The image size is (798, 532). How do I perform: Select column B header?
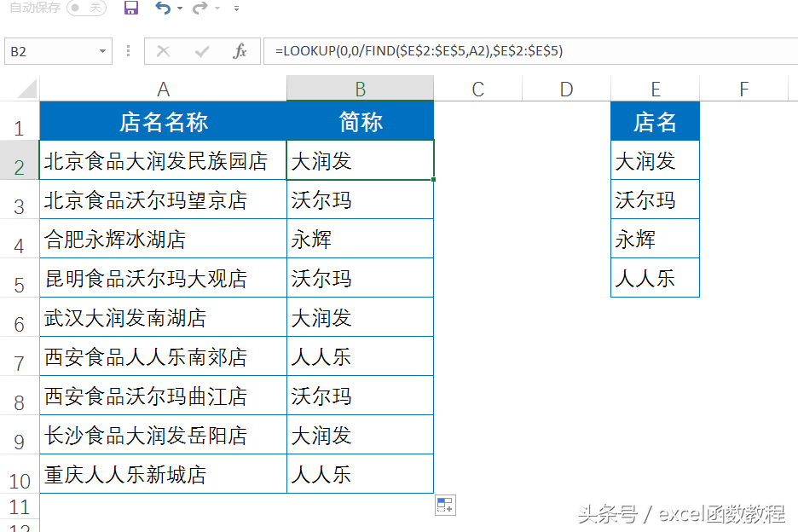pyautogui.click(x=361, y=89)
